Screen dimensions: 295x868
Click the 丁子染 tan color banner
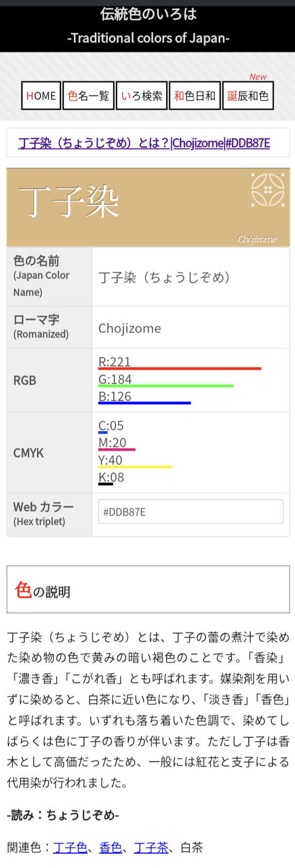tap(148, 207)
